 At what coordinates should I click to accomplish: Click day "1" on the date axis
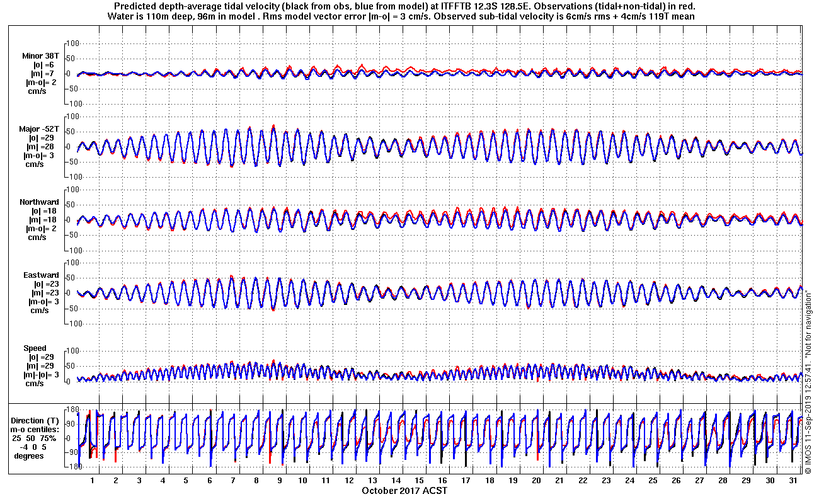(x=93, y=480)
